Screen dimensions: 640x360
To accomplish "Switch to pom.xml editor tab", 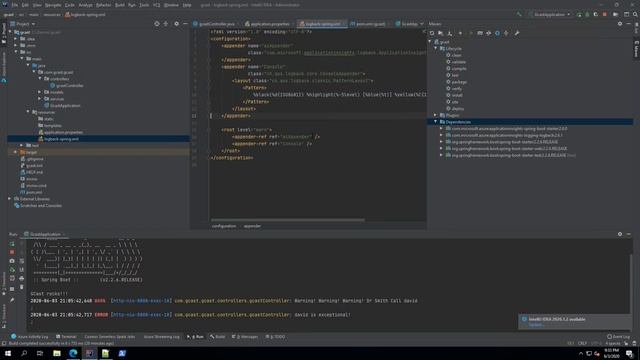I will 368,24.
